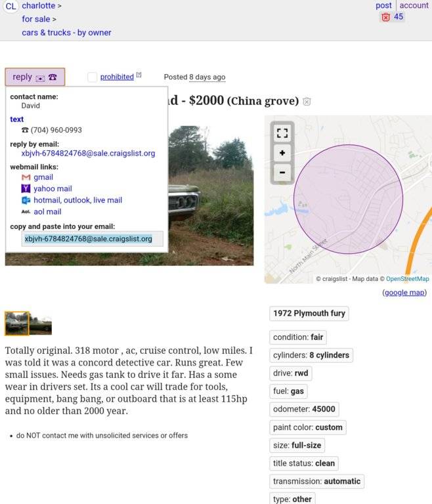Click the OpenStreetMap attribution link

click(x=407, y=279)
